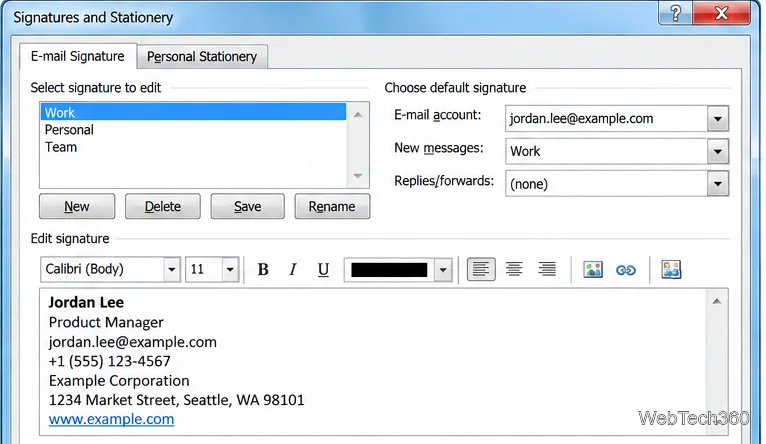
Task: Open the Calibri (Body) font dropdown
Action: click(171, 269)
